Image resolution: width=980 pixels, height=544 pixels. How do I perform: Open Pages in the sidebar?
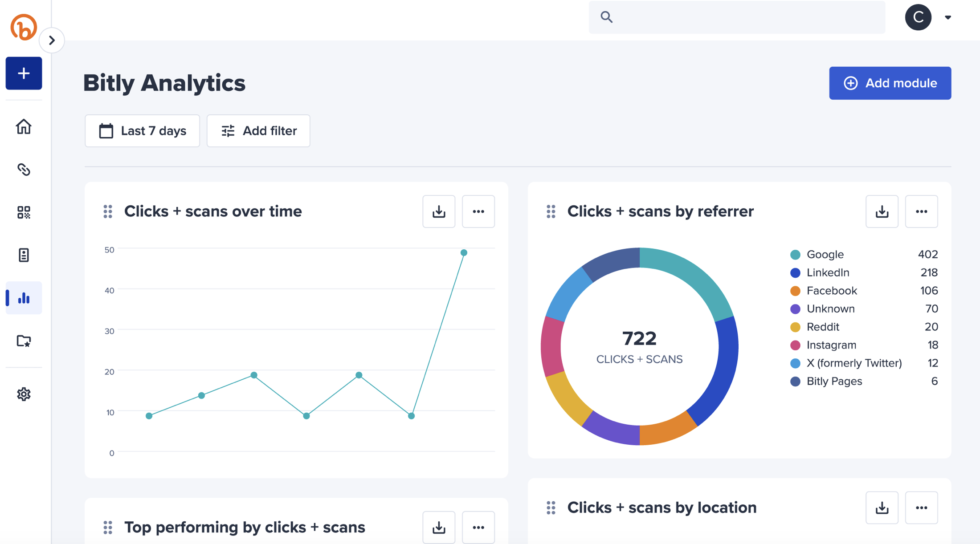(x=24, y=255)
